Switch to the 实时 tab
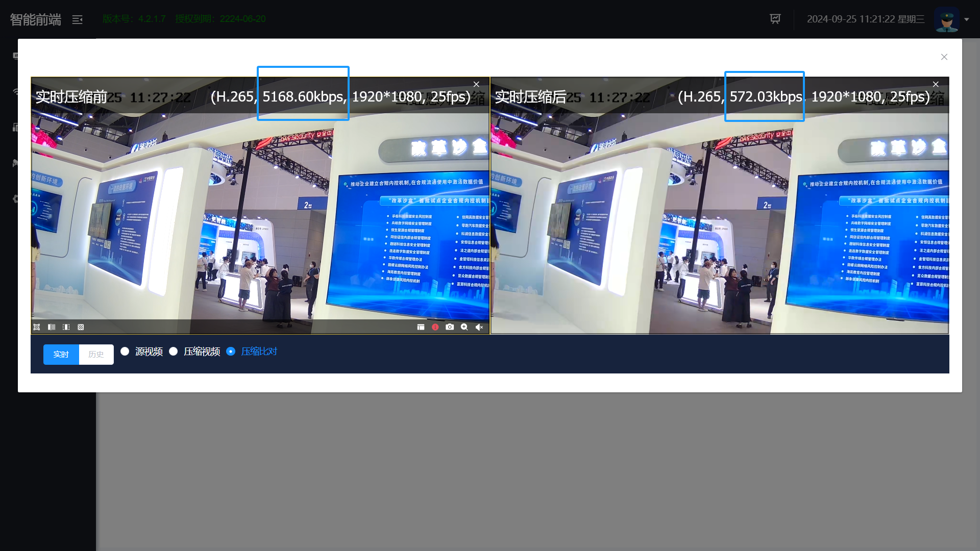Viewport: 980px width, 551px height. coord(61,355)
